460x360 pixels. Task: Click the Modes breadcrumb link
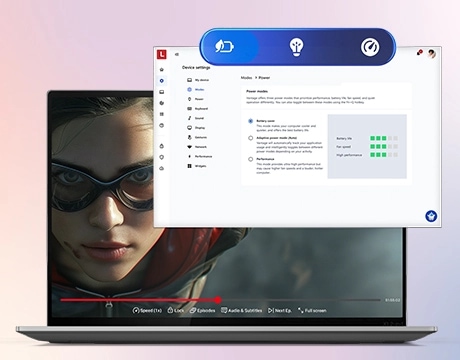[x=246, y=78]
